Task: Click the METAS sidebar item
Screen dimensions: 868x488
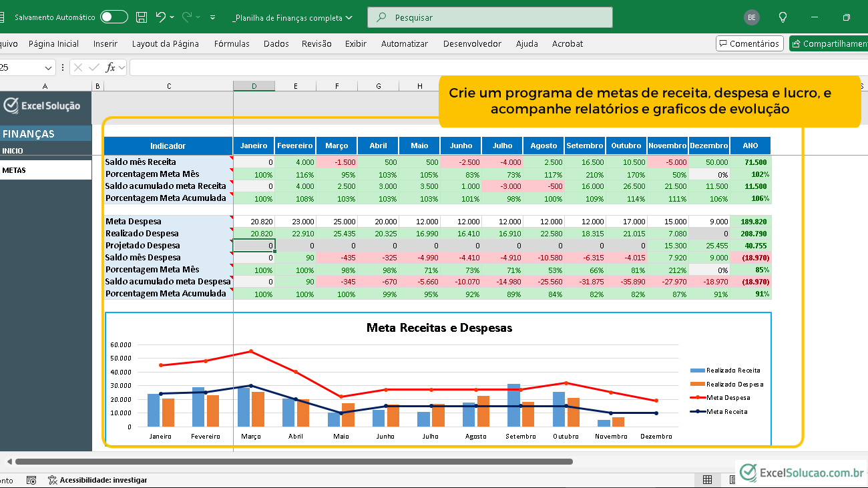Action: 45,170
